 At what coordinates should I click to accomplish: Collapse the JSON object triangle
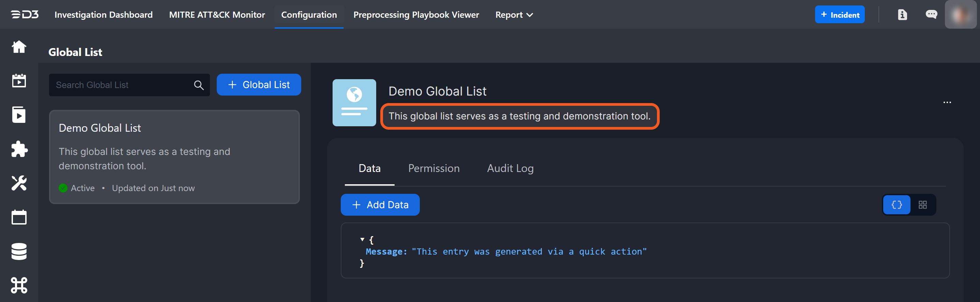coord(362,240)
